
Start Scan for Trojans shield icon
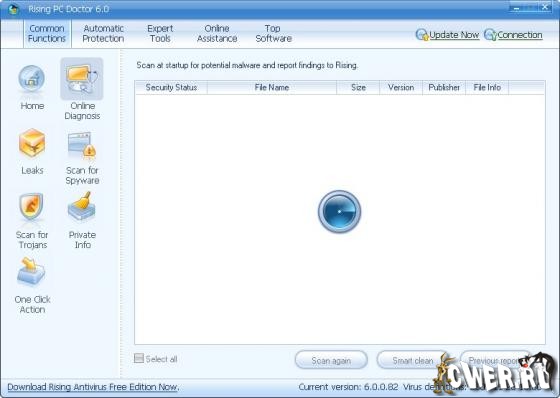tap(32, 207)
